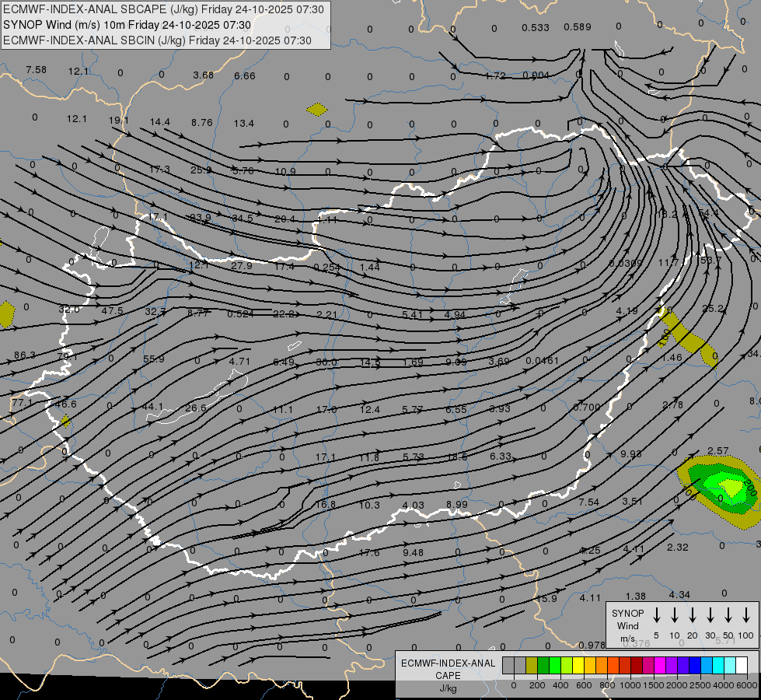The image size is (761, 700).
Task: Click the bright green CAPE maximum blob
Action: coord(731,486)
